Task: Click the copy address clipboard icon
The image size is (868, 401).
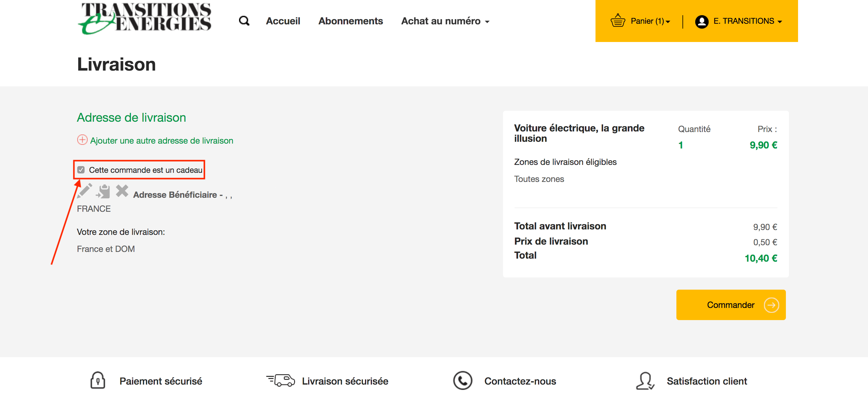Action: point(103,191)
